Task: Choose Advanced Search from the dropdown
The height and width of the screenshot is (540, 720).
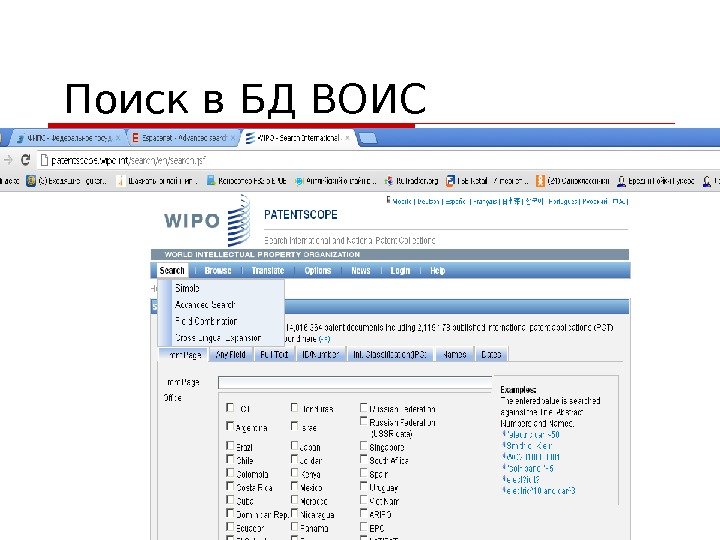Action: click(205, 304)
